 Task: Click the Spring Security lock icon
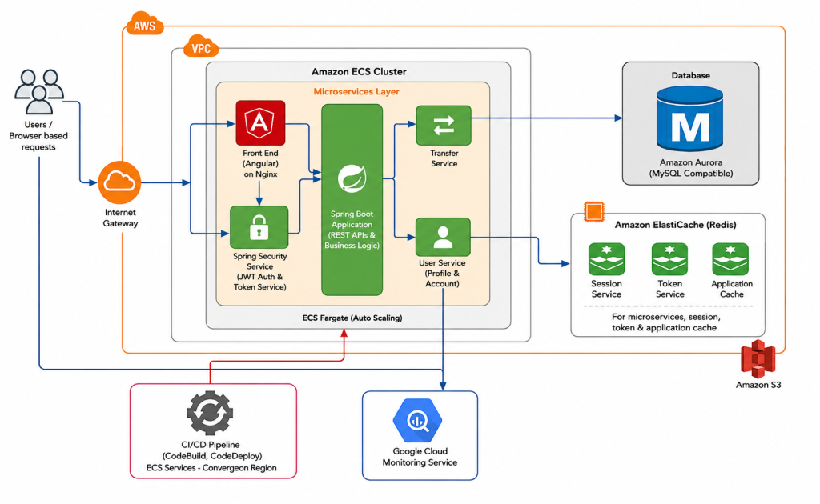click(x=259, y=227)
